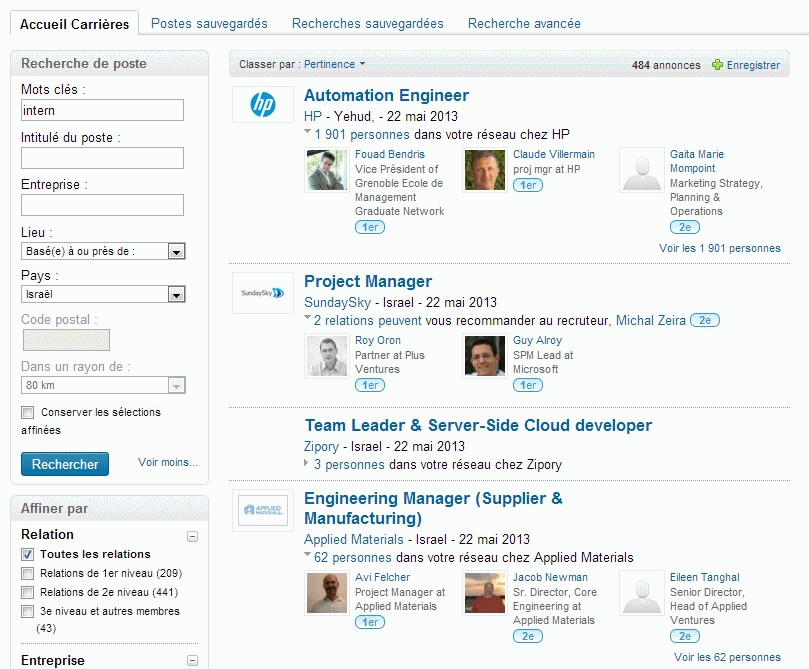Click 1er badge under Claude Villermain

pyautogui.click(x=528, y=185)
